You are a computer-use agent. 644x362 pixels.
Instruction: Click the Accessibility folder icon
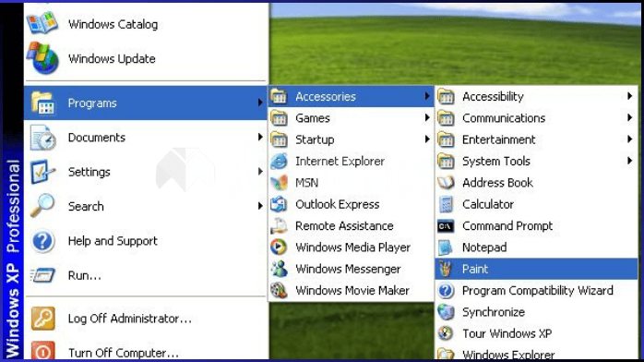(446, 97)
